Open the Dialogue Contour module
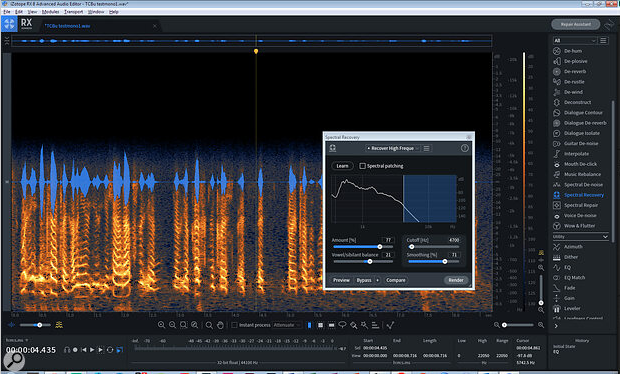This screenshot has height=374, width=620. pyautogui.click(x=583, y=113)
